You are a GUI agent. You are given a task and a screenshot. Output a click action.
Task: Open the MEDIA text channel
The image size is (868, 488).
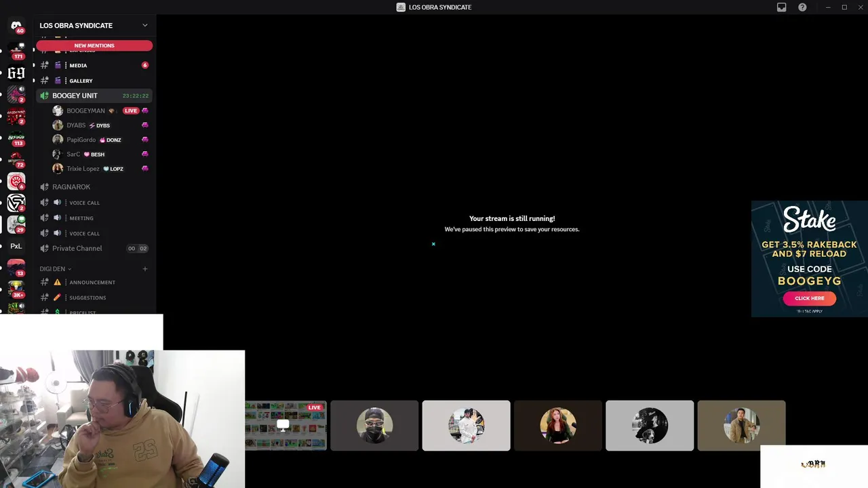(x=94, y=66)
